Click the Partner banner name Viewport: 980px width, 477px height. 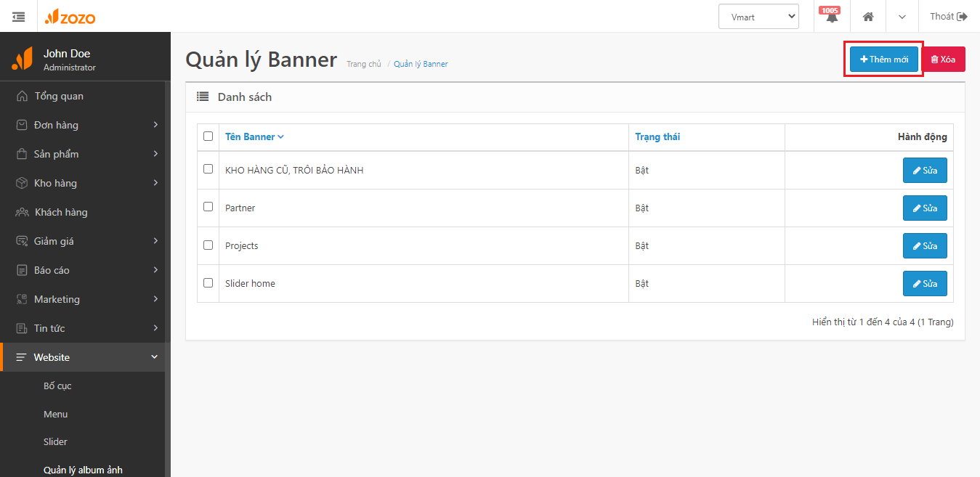[x=240, y=208]
